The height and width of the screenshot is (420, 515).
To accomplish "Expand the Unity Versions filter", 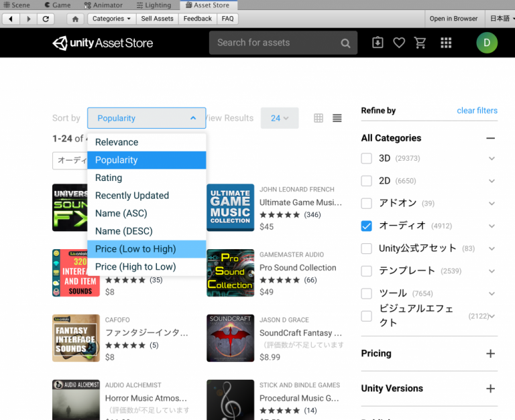I will (490, 389).
